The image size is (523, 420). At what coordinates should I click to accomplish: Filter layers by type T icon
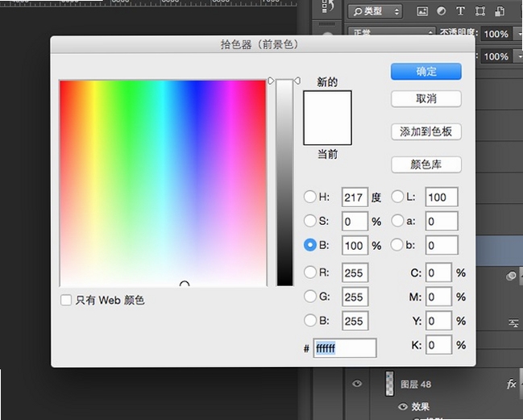(x=460, y=11)
